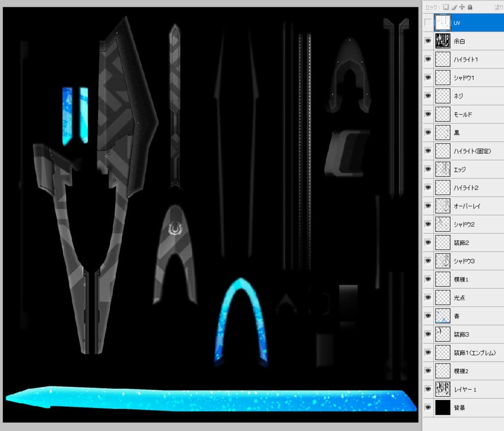Select layer named 装飾1(エンブレム)
Screen dimensions: 504x431
coord(475,353)
